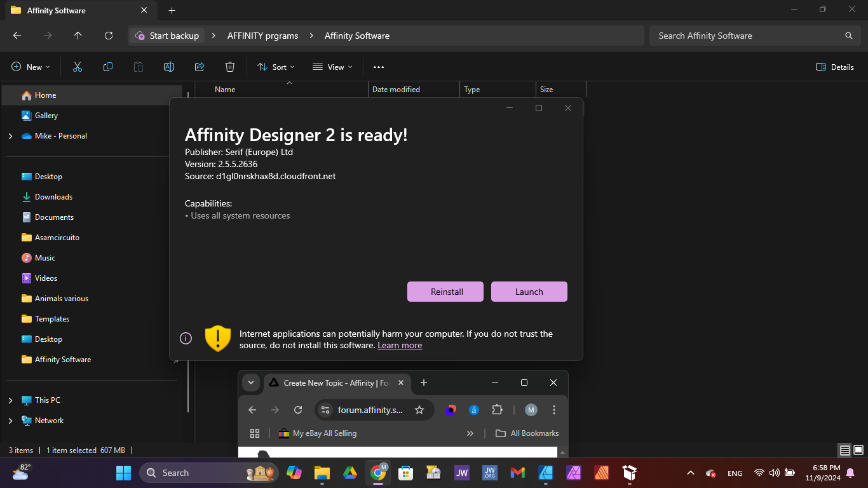Open the New dropdown in Explorer
The image size is (868, 488).
[31, 67]
